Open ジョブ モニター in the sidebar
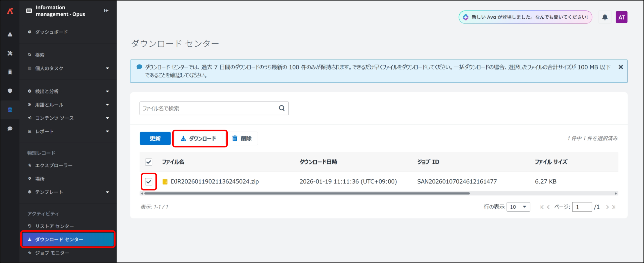Viewport: 644px width, 263px height. coord(52,253)
